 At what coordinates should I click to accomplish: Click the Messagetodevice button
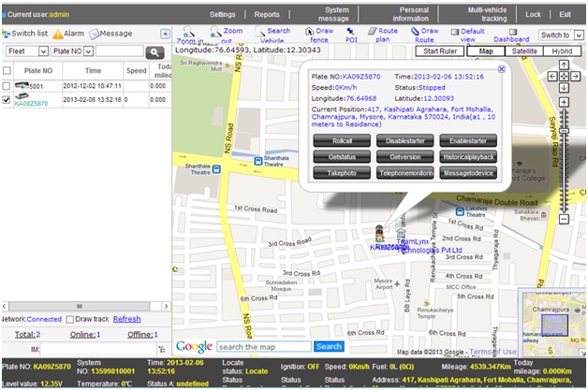point(468,173)
